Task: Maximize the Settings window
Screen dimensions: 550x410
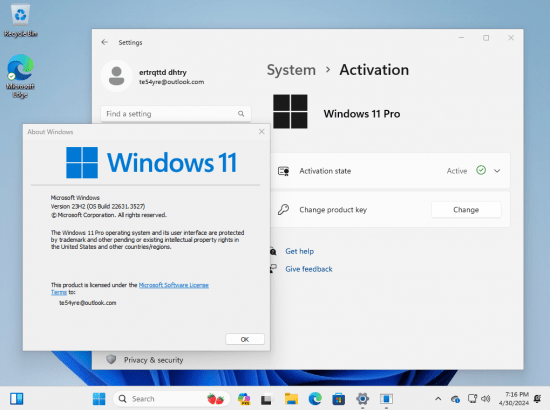Action: tap(486, 38)
